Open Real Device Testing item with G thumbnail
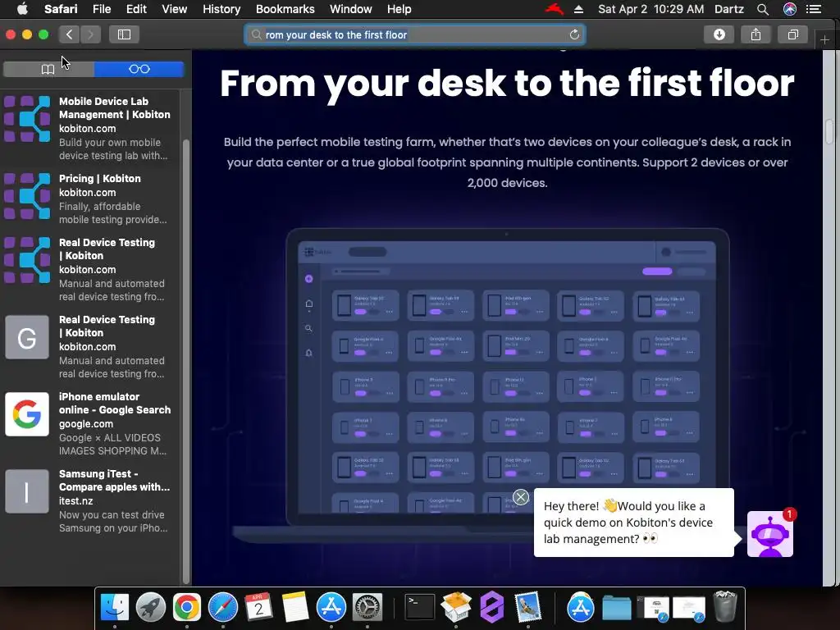The width and height of the screenshot is (840, 630). point(90,347)
